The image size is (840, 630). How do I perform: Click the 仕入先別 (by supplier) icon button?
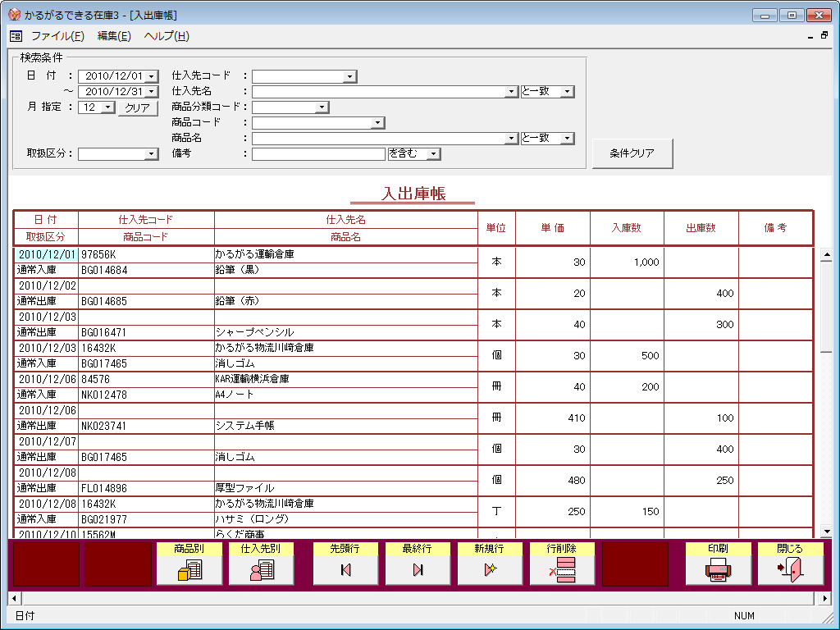click(262, 564)
